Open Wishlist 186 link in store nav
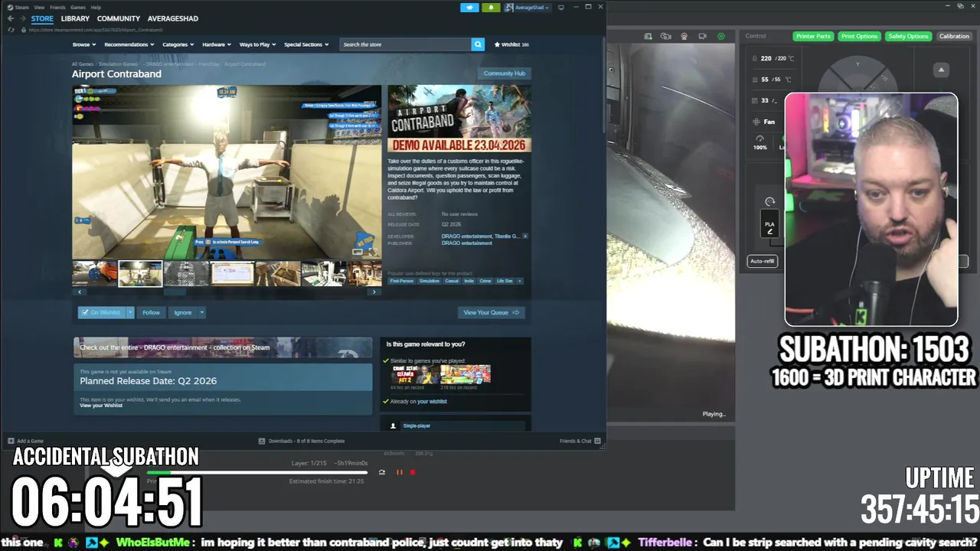Viewport: 980px width, 551px height. 511,44
